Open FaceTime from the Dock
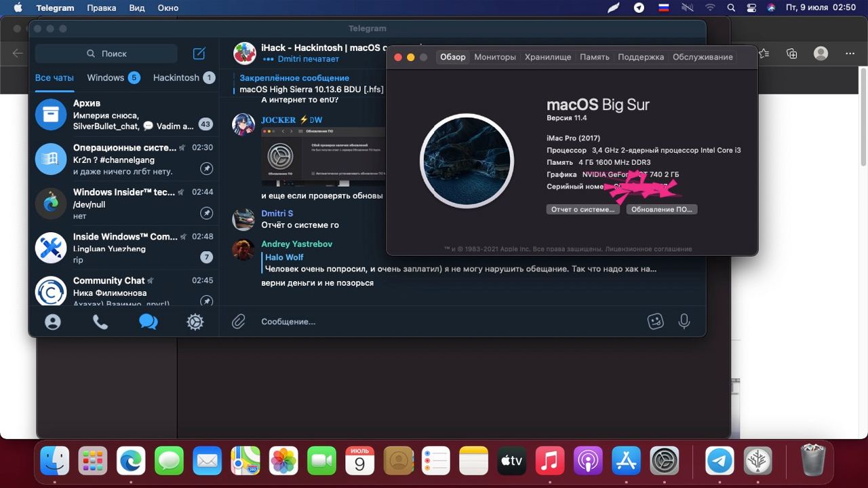 pyautogui.click(x=321, y=461)
